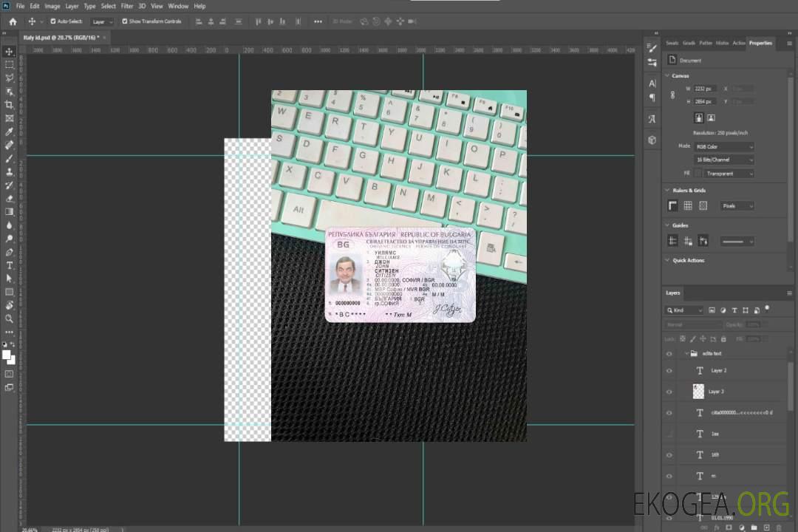Click the align top edges icon
Image resolution: width=798 pixels, height=532 pixels.
click(259, 21)
